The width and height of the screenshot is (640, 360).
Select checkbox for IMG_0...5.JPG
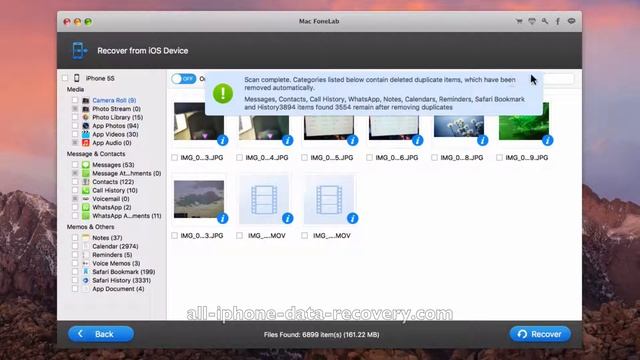304,158
